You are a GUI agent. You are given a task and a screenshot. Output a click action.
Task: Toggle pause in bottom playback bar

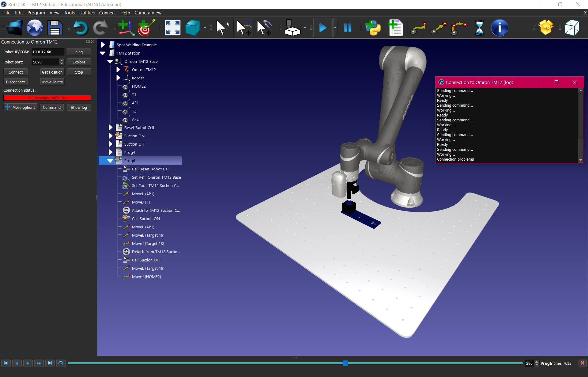[17, 363]
